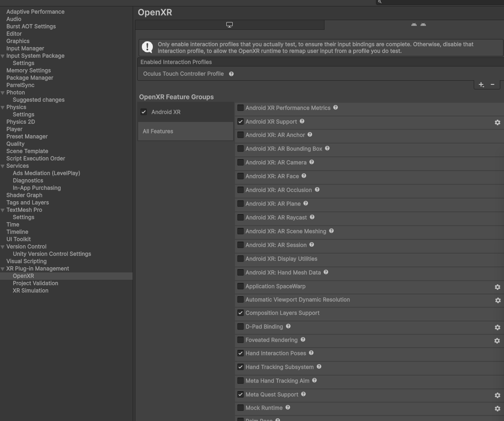
Task: Click Mock Runtime settings gear icon
Action: point(497,408)
